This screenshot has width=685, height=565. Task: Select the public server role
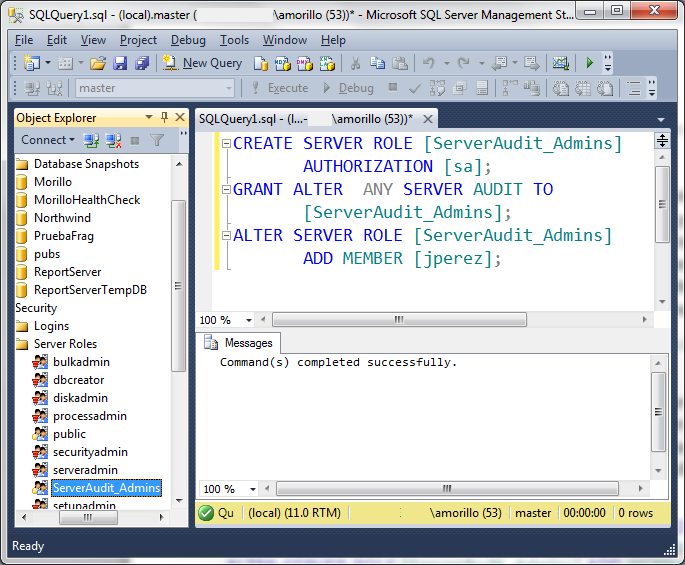tap(60, 434)
